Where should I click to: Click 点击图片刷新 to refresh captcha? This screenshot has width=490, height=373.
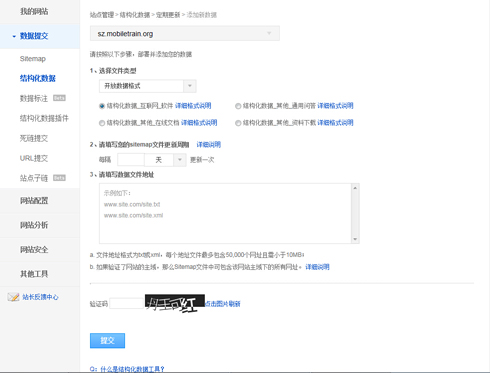[x=223, y=304]
